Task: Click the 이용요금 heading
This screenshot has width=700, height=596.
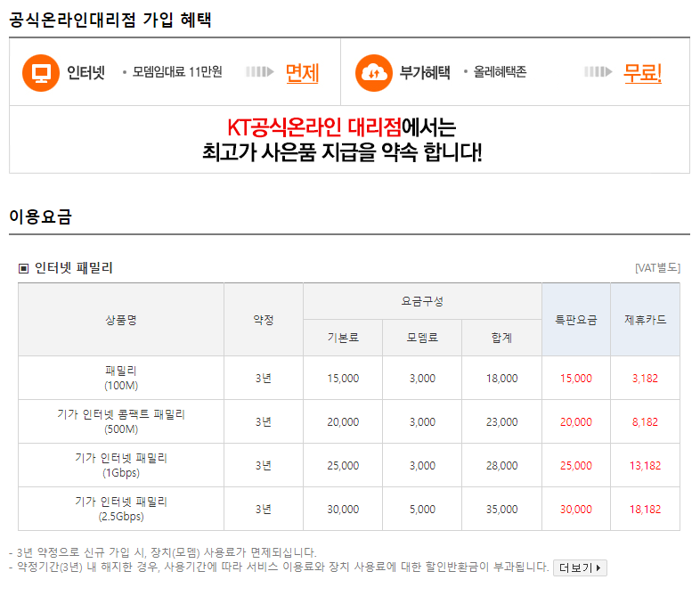Action: [41, 216]
